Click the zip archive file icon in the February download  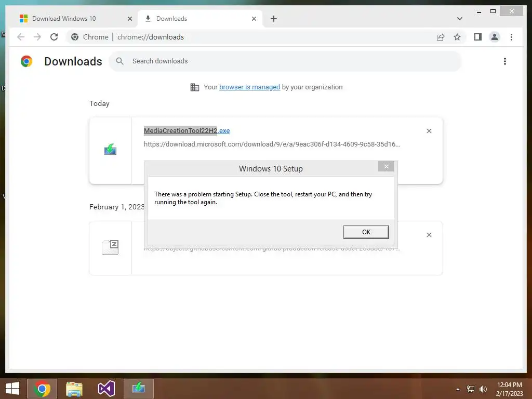point(110,247)
